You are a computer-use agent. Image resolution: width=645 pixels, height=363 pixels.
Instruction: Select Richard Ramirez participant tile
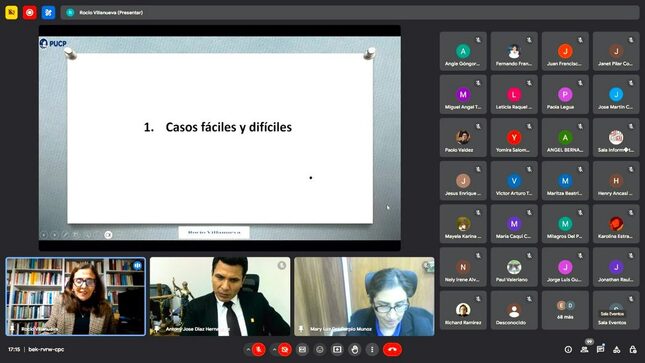point(463,310)
